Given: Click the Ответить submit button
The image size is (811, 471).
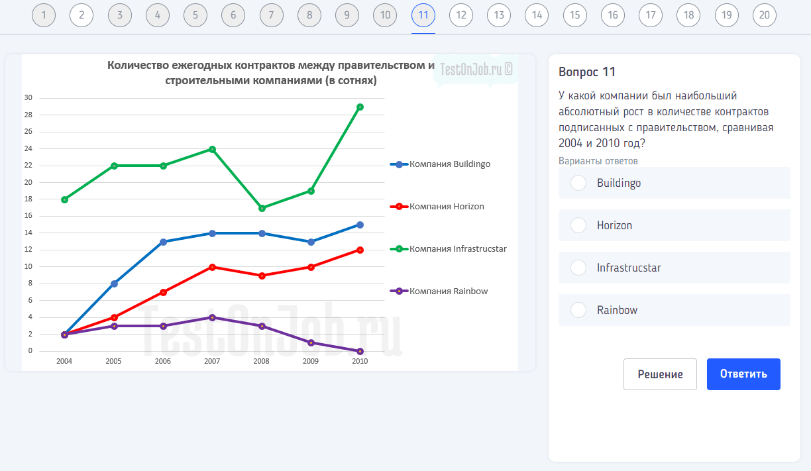Looking at the screenshot, I should tap(743, 374).
